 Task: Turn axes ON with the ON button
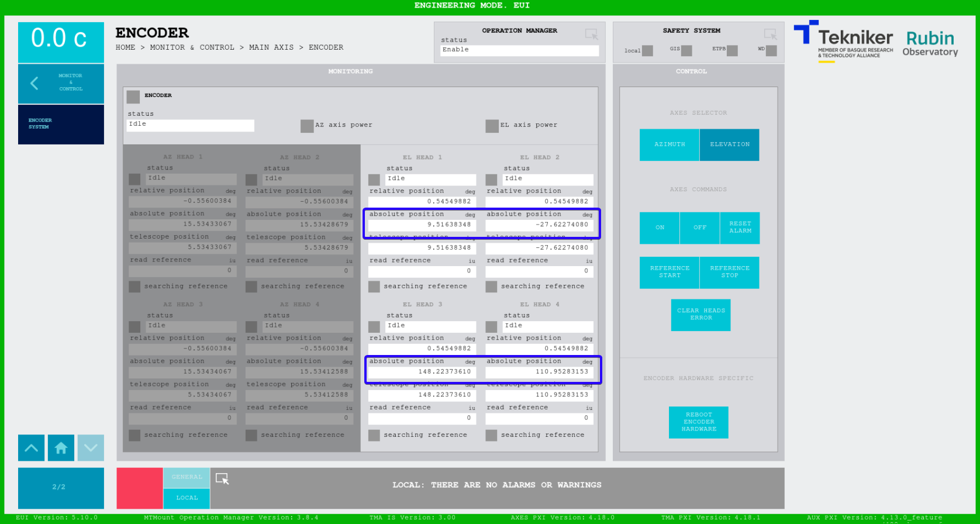(x=660, y=228)
